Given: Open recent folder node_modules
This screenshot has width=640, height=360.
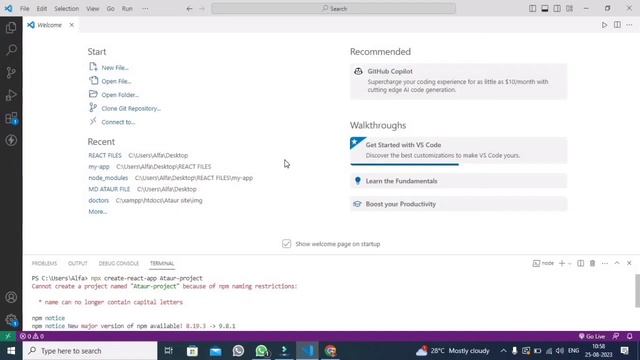Looking at the screenshot, I should pos(108,178).
